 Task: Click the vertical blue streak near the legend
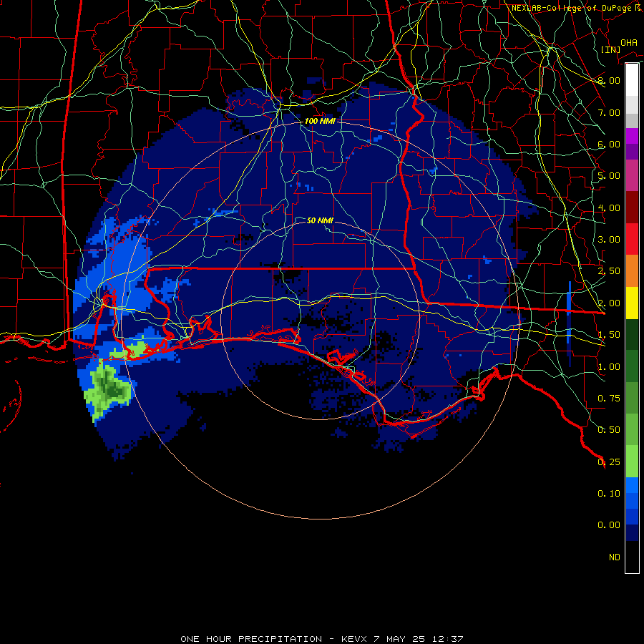click(570, 323)
